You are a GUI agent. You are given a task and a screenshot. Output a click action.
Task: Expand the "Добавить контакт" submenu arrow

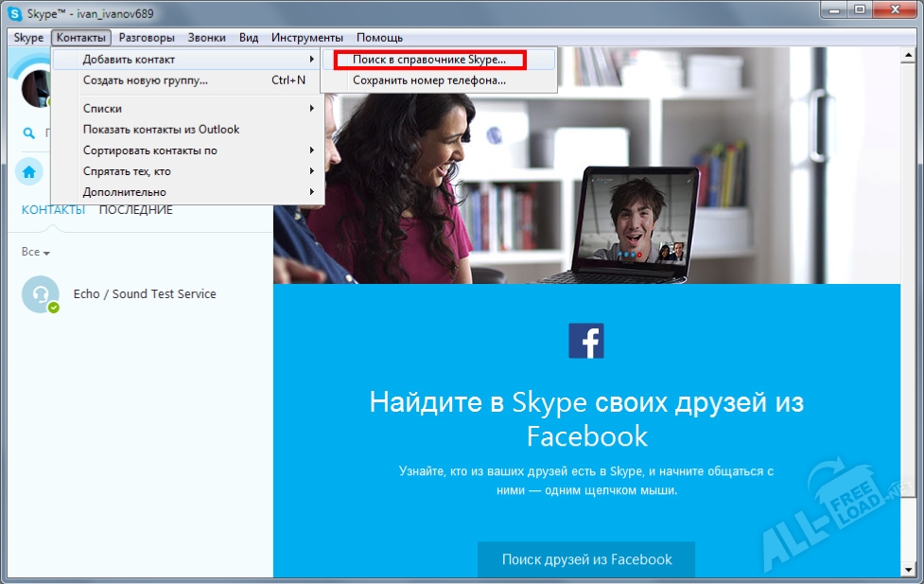pyautogui.click(x=314, y=59)
